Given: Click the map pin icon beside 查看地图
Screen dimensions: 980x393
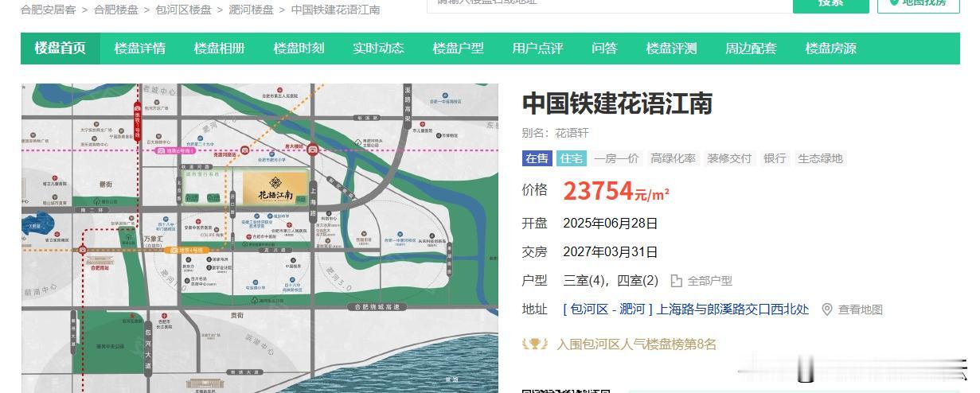Looking at the screenshot, I should coord(827,309).
